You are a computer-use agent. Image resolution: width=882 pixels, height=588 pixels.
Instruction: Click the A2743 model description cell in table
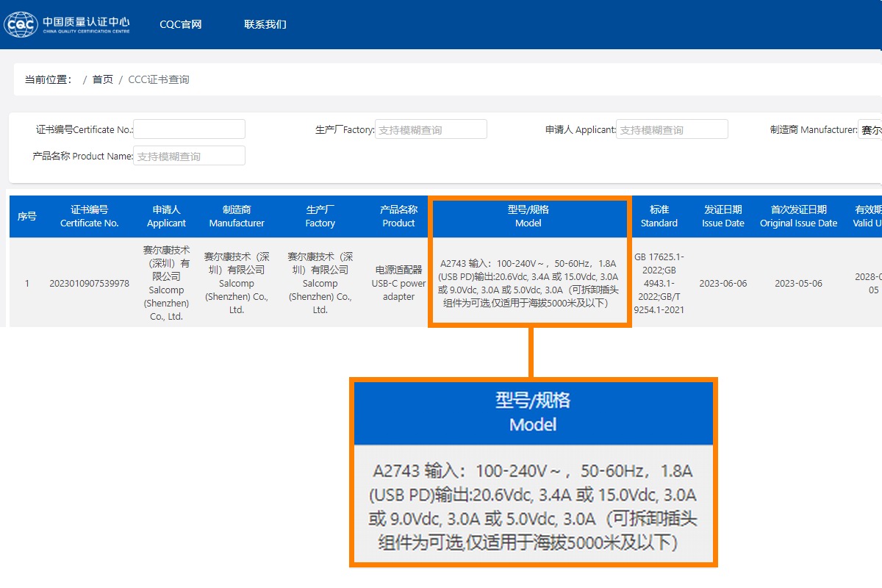point(528,283)
